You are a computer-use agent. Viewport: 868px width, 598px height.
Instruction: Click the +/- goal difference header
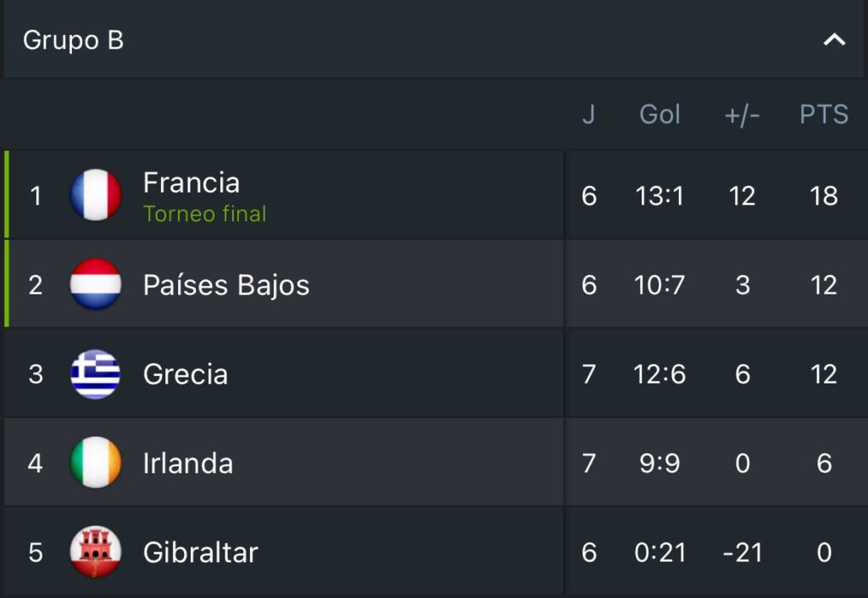pos(743,115)
